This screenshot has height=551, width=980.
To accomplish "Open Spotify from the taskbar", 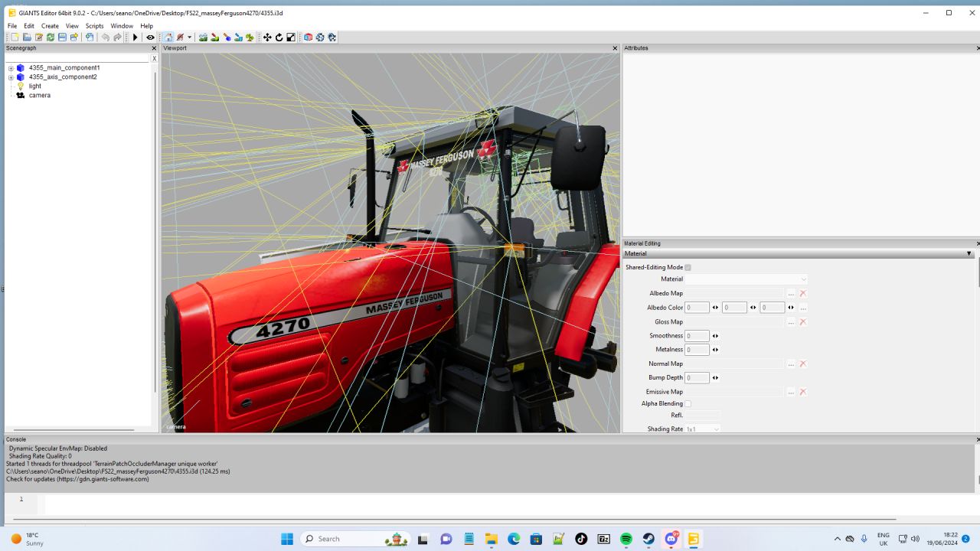I will point(626,539).
